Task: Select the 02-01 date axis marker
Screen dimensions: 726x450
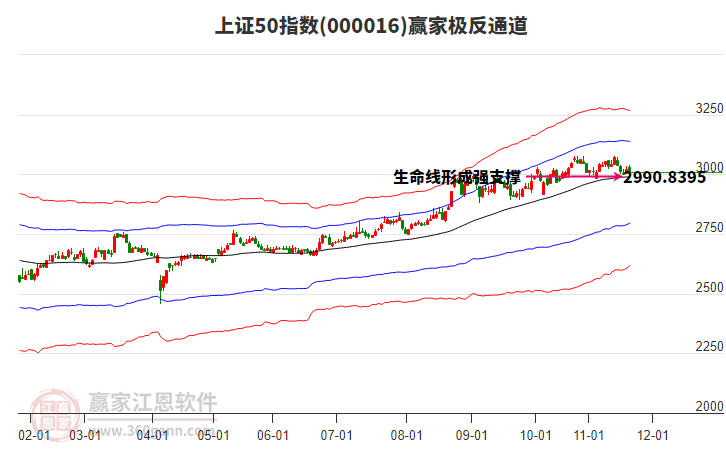Action: click(x=34, y=436)
